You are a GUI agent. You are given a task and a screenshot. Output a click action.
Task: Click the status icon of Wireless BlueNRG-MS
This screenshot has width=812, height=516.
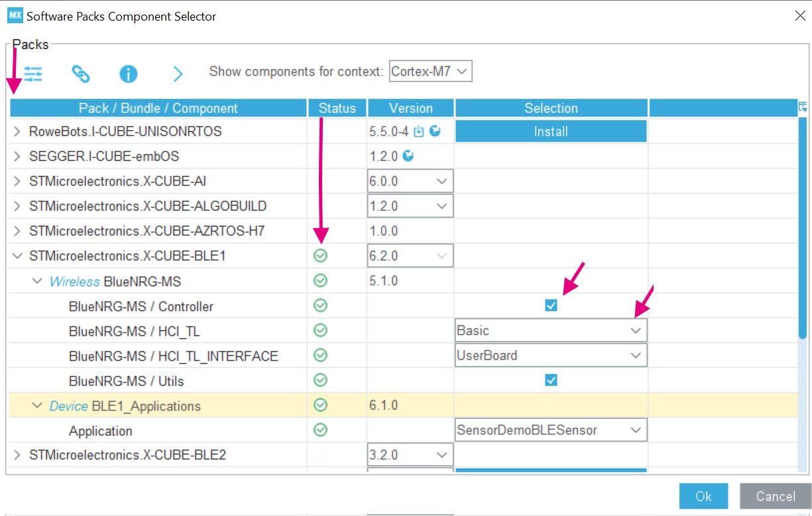point(321,281)
